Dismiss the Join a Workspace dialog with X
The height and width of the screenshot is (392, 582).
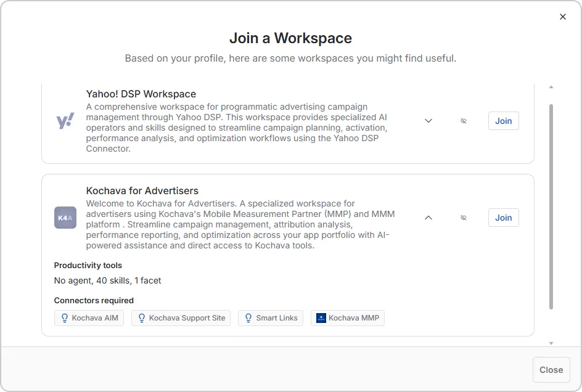point(563,17)
